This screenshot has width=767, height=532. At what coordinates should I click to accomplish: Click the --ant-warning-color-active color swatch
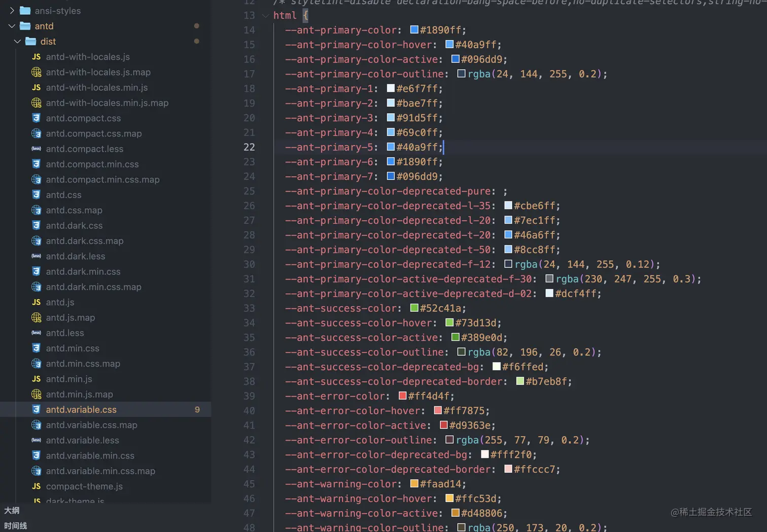point(455,513)
